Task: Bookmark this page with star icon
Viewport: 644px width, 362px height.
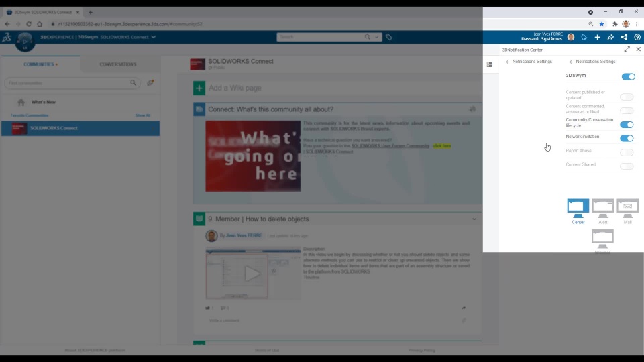Action: tap(602, 24)
